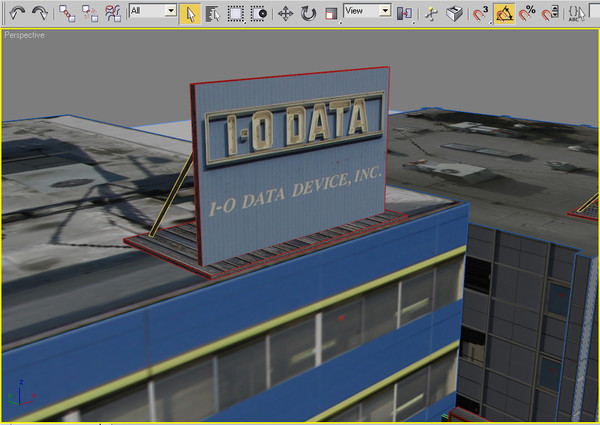Open the 'View' reference coordinate dropdown
The image size is (600, 425).
tap(367, 10)
